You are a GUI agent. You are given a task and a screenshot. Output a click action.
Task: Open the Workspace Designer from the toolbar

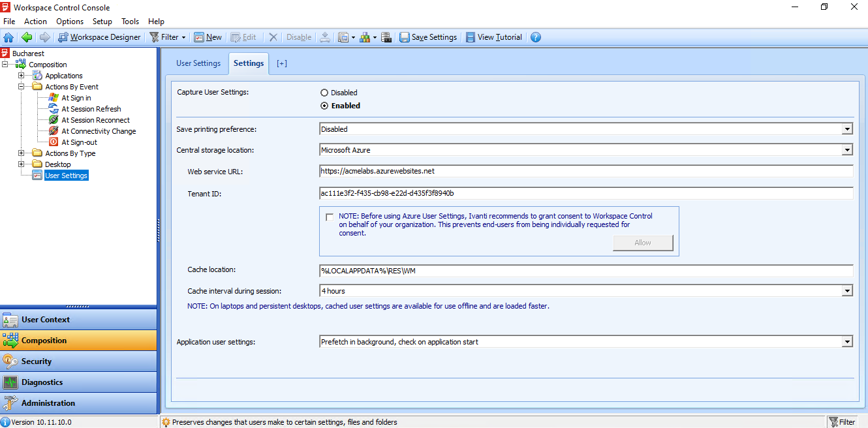99,37
